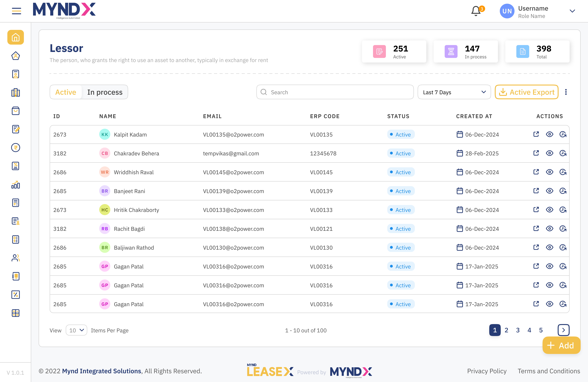The height and width of the screenshot is (382, 588).
Task: Click the three-dot options menu near Active Export
Action: [566, 92]
